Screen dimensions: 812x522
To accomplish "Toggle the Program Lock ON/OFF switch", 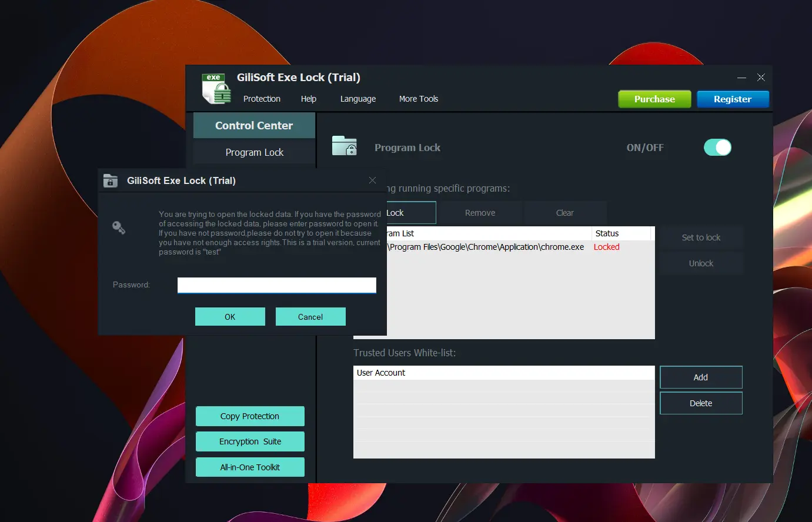I will click(717, 147).
